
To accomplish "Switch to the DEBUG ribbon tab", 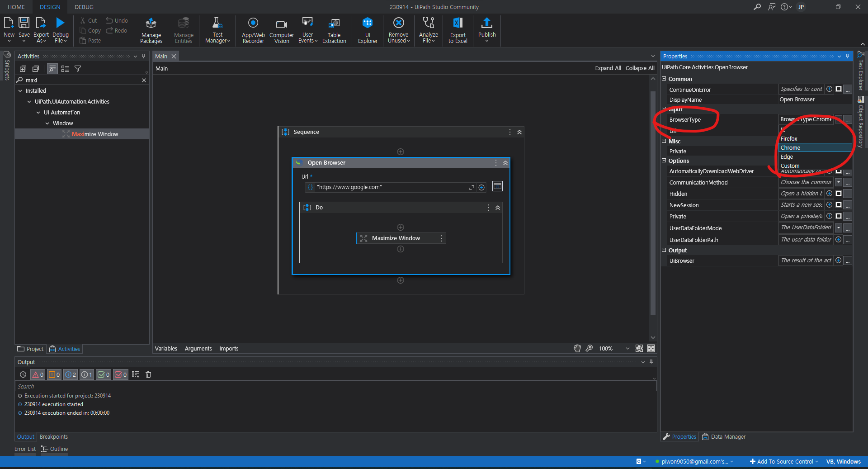I will (x=84, y=7).
